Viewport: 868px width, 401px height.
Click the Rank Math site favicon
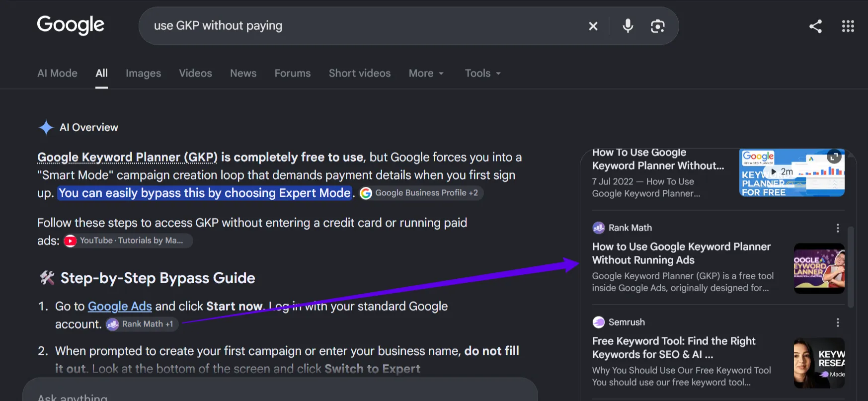[x=598, y=228]
